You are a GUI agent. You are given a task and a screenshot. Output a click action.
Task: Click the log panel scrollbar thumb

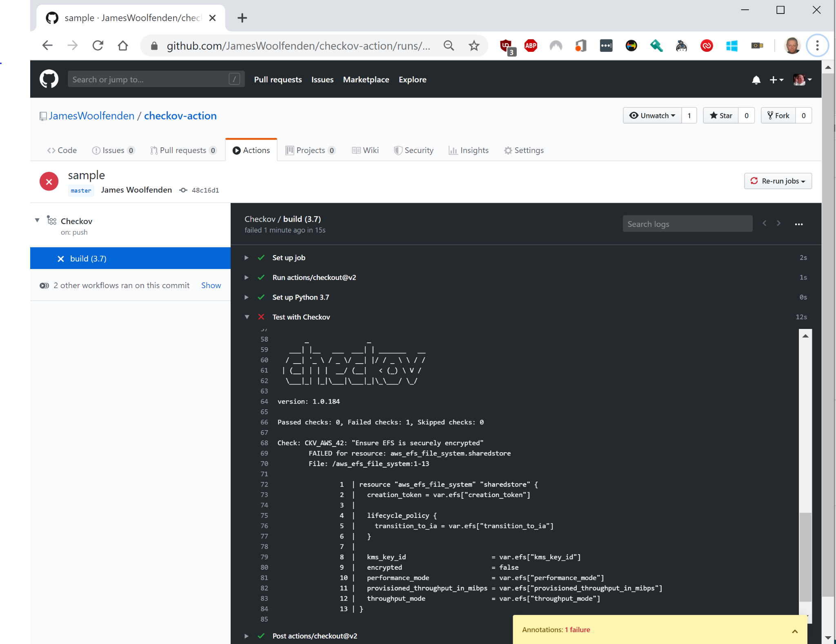pyautogui.click(x=805, y=557)
